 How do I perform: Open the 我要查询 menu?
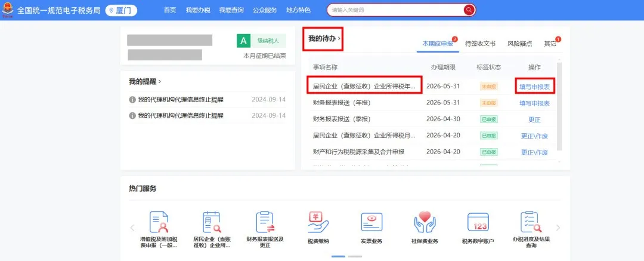click(x=231, y=10)
